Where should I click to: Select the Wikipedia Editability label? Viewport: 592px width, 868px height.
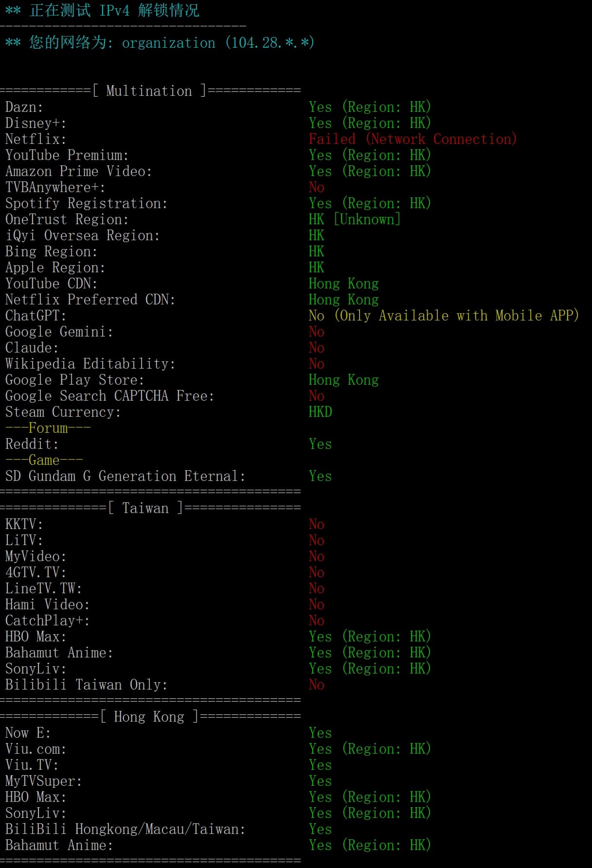point(90,364)
